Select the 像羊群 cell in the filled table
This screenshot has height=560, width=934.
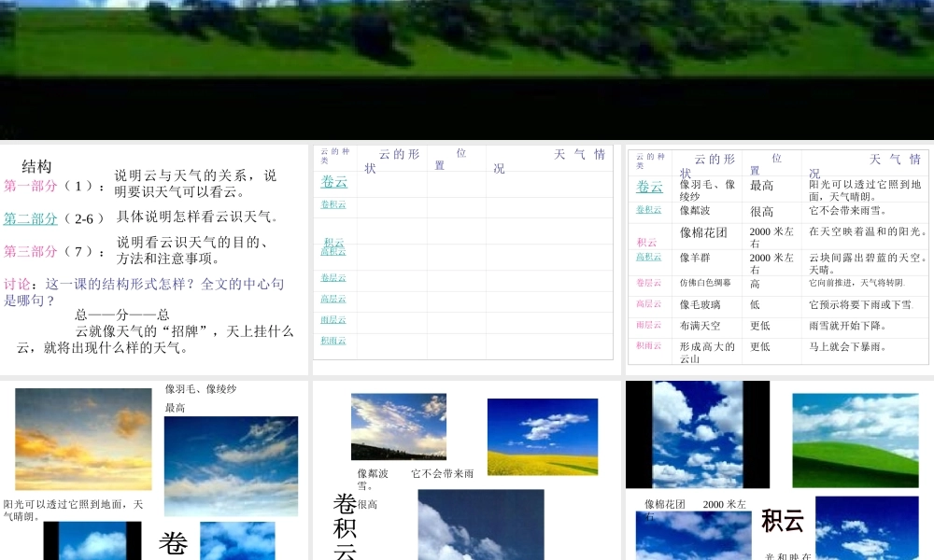(695, 258)
